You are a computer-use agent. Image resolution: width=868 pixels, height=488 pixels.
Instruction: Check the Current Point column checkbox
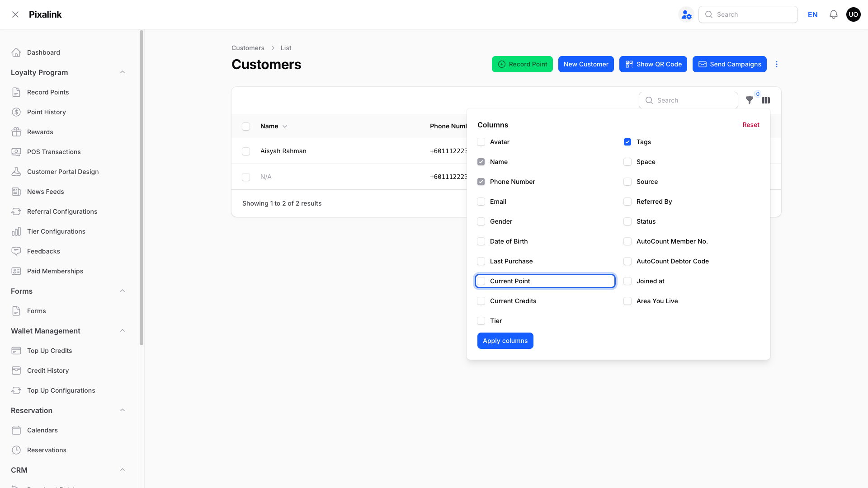(481, 281)
